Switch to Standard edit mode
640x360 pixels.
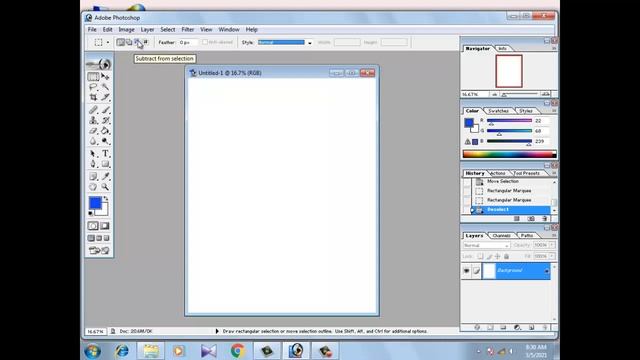[x=93, y=226]
